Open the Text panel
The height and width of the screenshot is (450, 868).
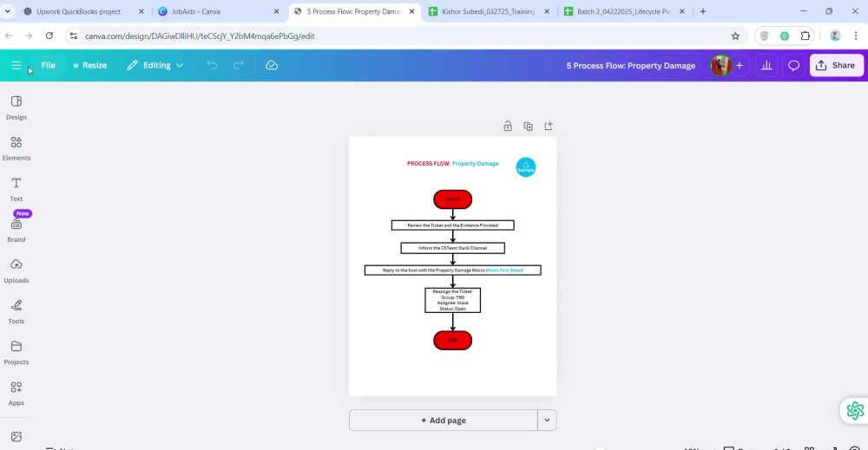tap(16, 190)
